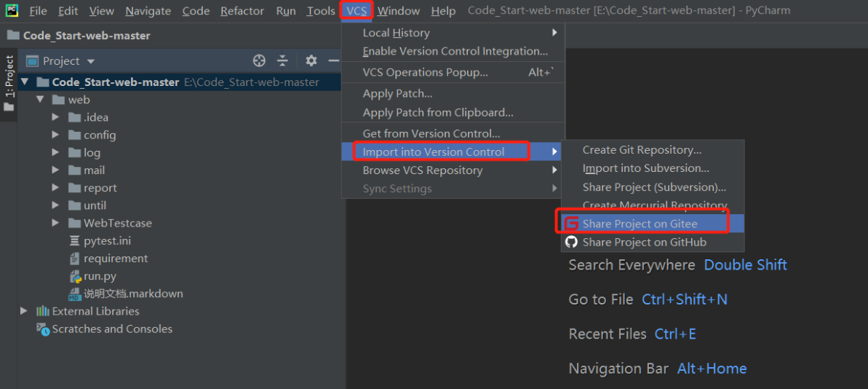The width and height of the screenshot is (868, 389).
Task: Open the Tools menu
Action: click(321, 10)
